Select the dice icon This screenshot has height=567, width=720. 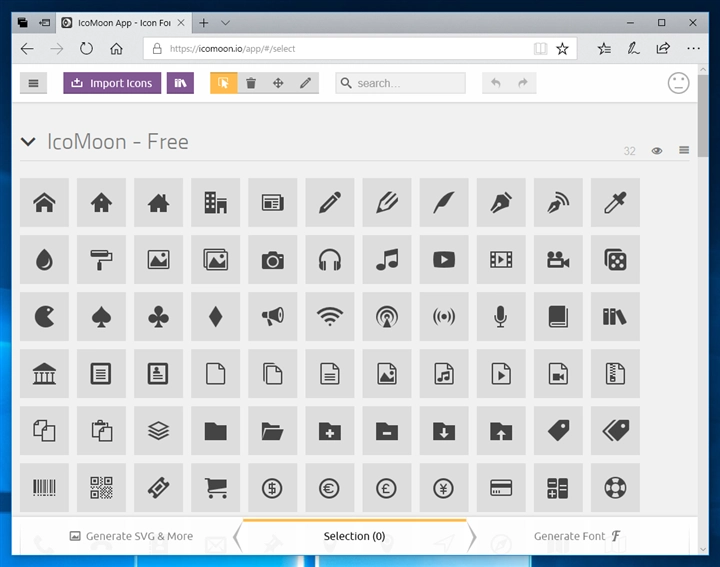coord(615,259)
